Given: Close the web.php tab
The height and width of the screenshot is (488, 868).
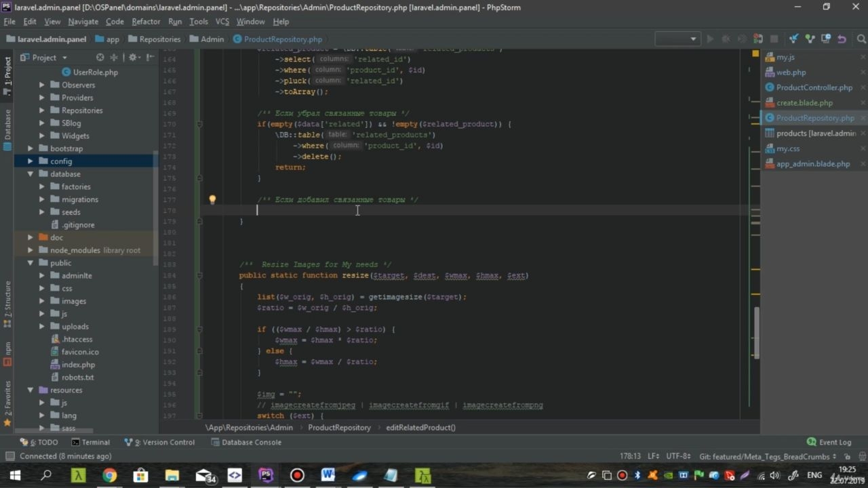Looking at the screenshot, I should [x=863, y=73].
